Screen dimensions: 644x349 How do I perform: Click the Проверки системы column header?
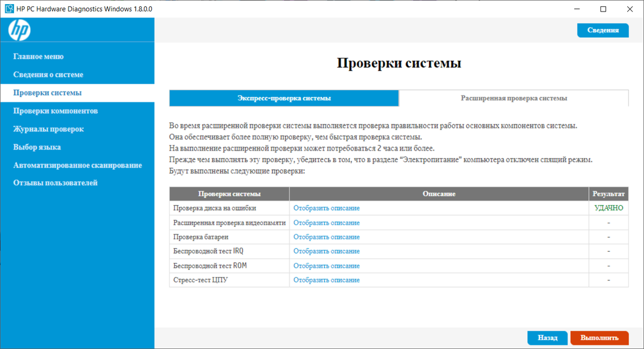pos(229,194)
